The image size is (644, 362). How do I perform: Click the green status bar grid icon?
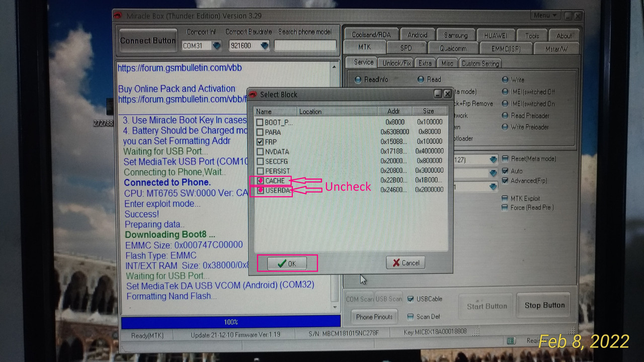tap(511, 341)
